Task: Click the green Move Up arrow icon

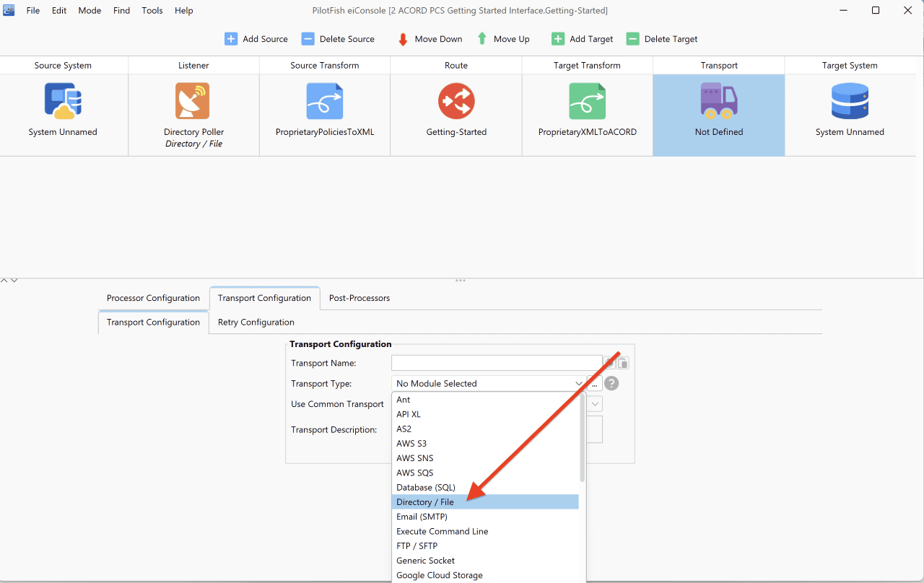Action: tap(481, 39)
